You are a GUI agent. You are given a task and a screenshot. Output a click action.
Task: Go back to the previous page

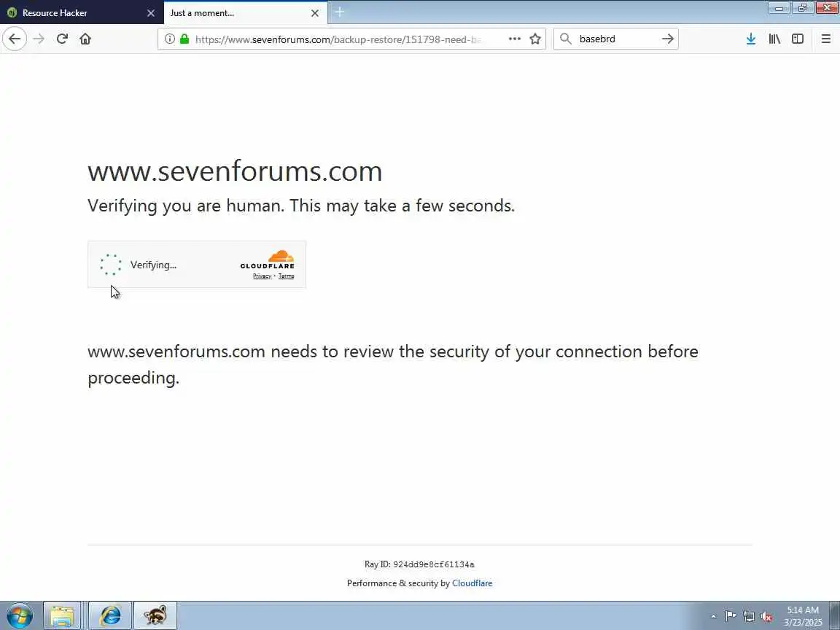[15, 39]
